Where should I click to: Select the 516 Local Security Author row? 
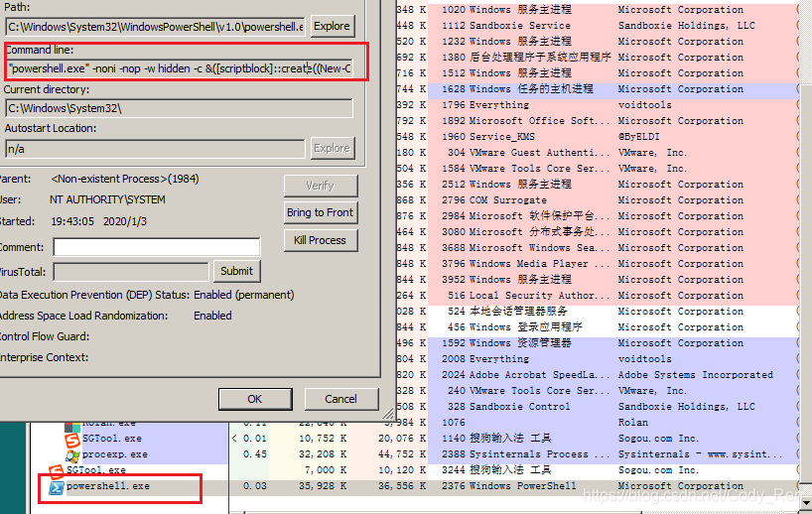(x=598, y=296)
